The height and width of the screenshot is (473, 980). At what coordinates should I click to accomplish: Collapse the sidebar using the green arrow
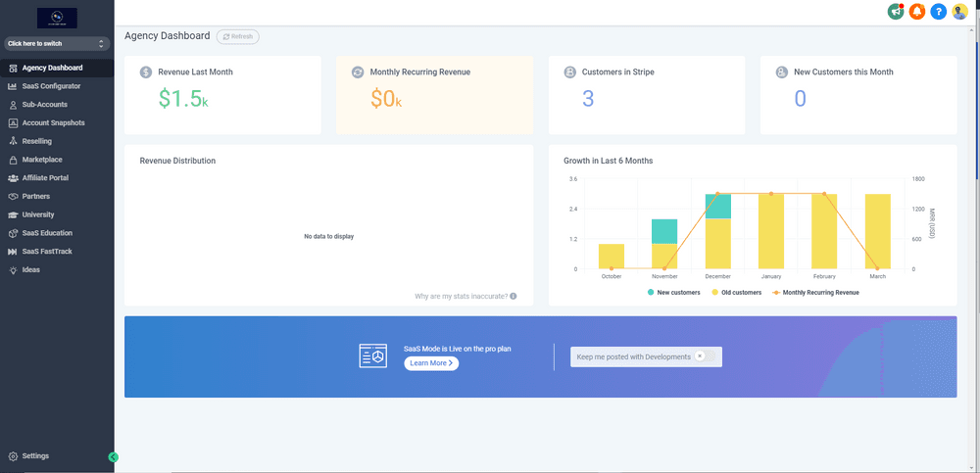(x=113, y=457)
